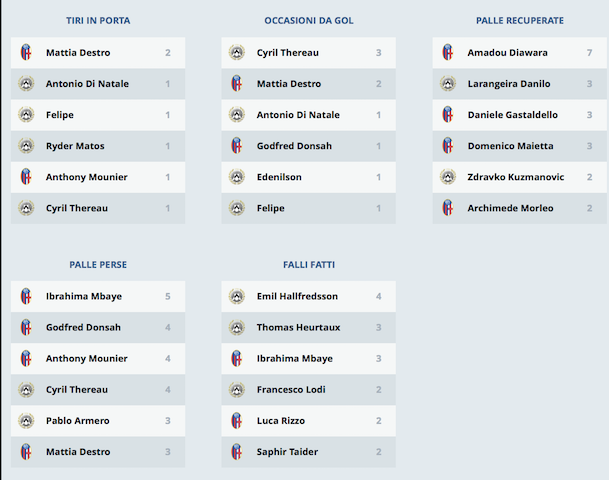Click the team crest next to Pablo Armero
This screenshot has width=609, height=480.
point(26,421)
